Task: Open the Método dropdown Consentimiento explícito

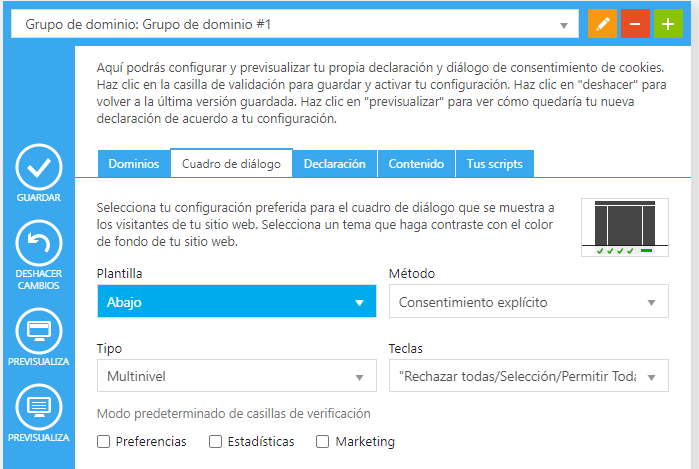Action: [x=529, y=301]
